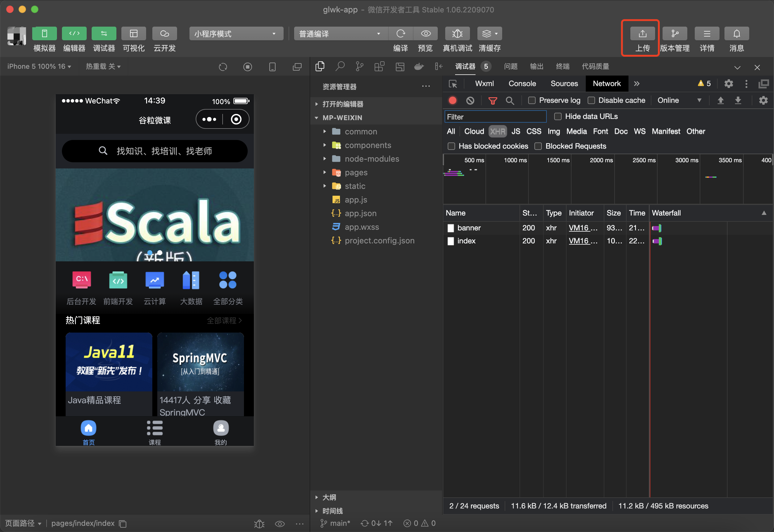Switch to the 终端 (Terminal) tab
774x532 pixels.
click(x=563, y=66)
